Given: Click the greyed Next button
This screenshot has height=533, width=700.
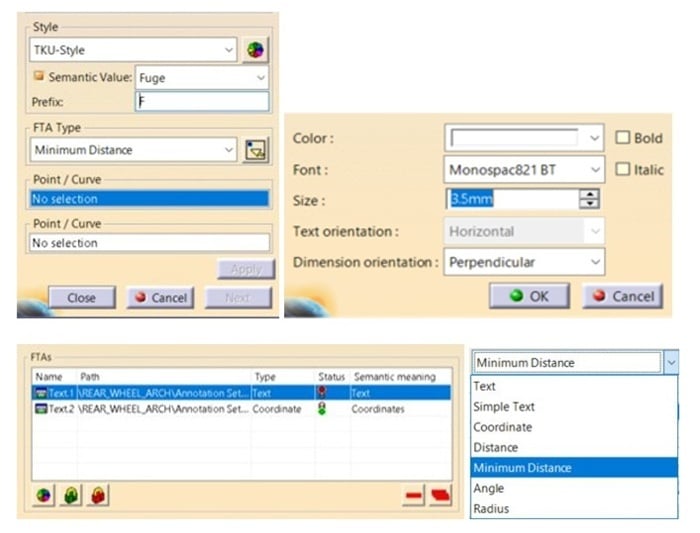Looking at the screenshot, I should tap(238, 298).
